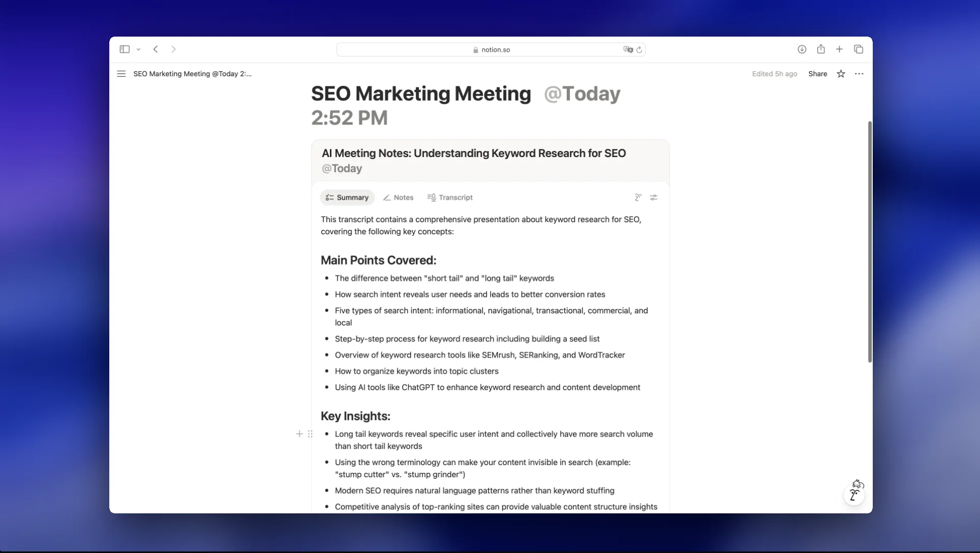Open the notes block filter sliders icon
The width and height of the screenshot is (980, 553).
(653, 197)
